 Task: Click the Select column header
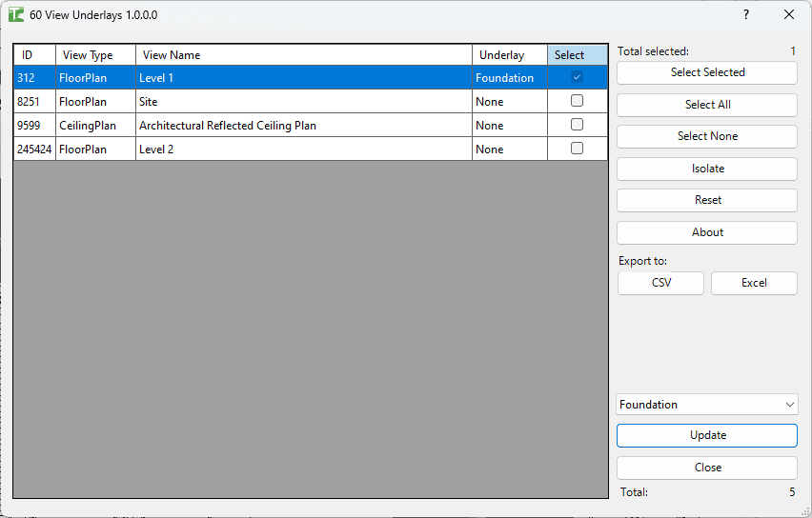(578, 55)
